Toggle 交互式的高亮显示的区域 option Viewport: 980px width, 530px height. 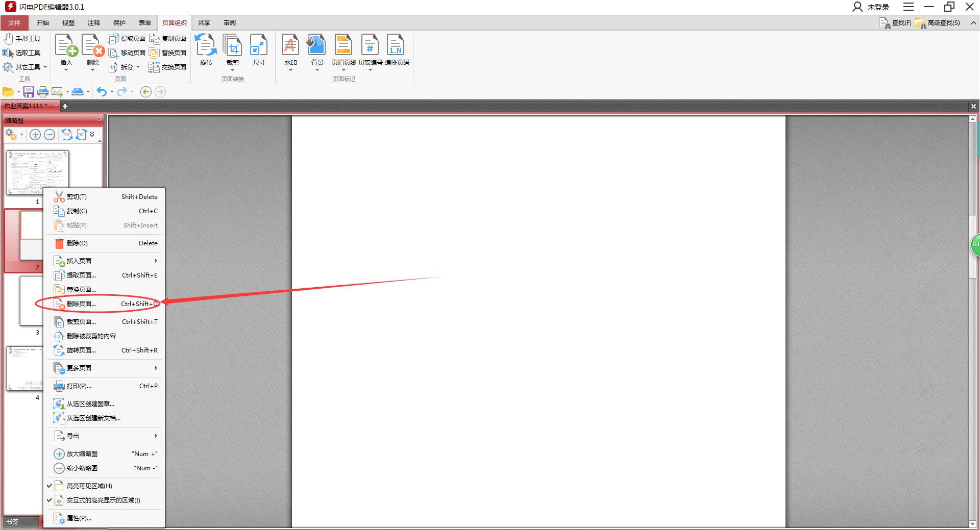pyautogui.click(x=103, y=500)
